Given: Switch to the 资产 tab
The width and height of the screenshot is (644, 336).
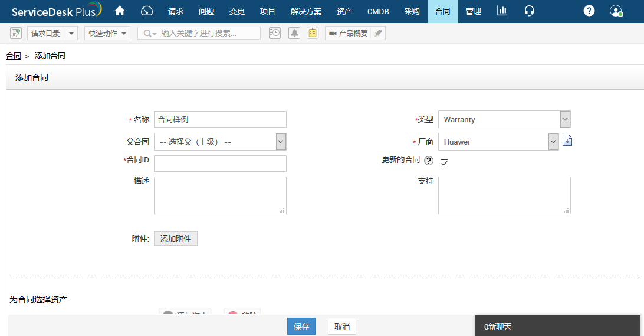Looking at the screenshot, I should coord(344,11).
